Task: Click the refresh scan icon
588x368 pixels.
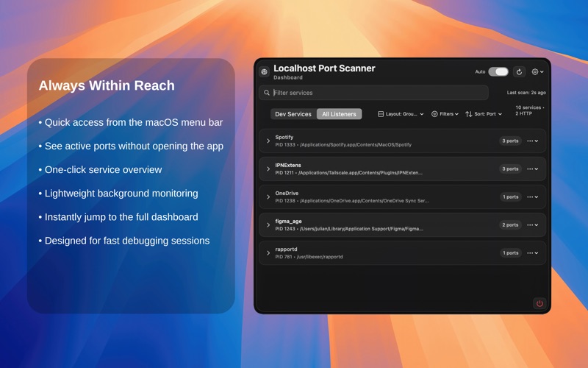Action: coord(519,71)
